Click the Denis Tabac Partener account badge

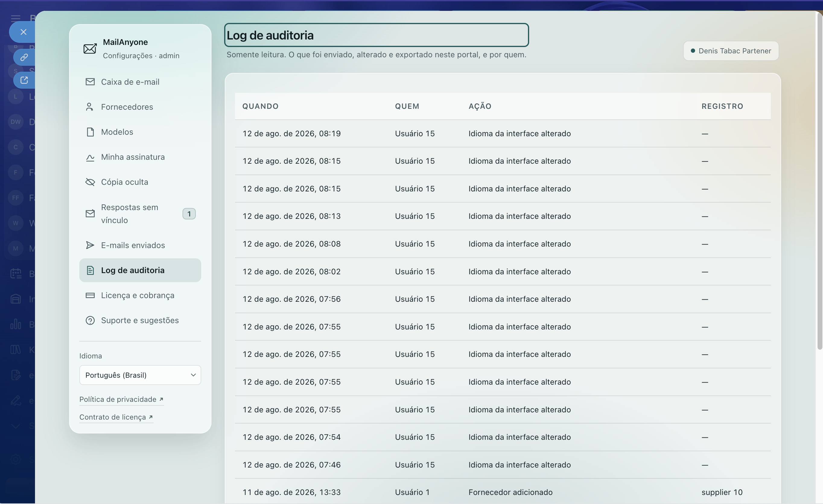(731, 51)
